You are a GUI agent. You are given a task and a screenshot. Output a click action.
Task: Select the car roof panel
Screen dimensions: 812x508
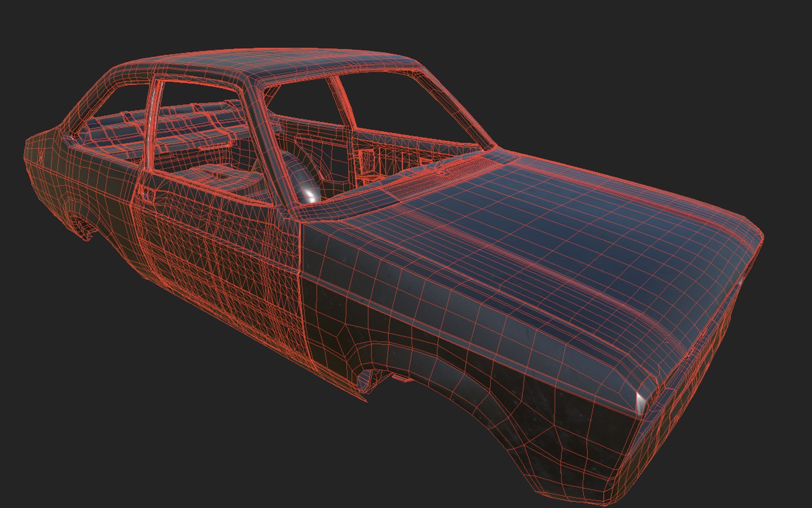(x=282, y=63)
